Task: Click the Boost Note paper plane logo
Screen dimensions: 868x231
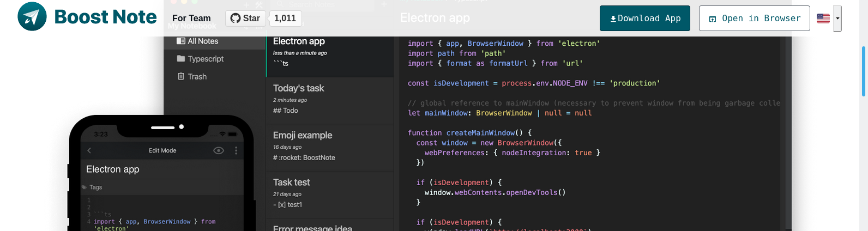Action: (x=32, y=16)
